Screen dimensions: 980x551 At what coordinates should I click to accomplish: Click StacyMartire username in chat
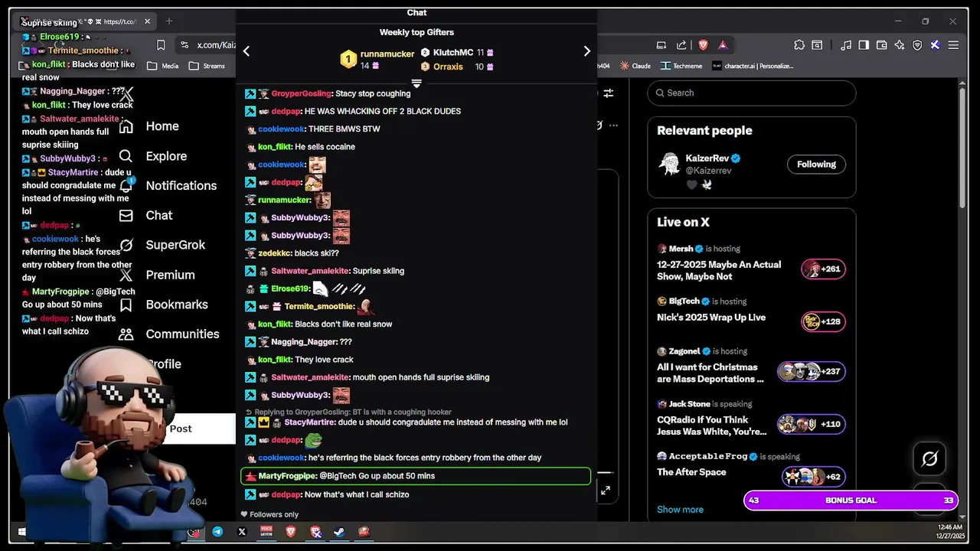pos(309,422)
